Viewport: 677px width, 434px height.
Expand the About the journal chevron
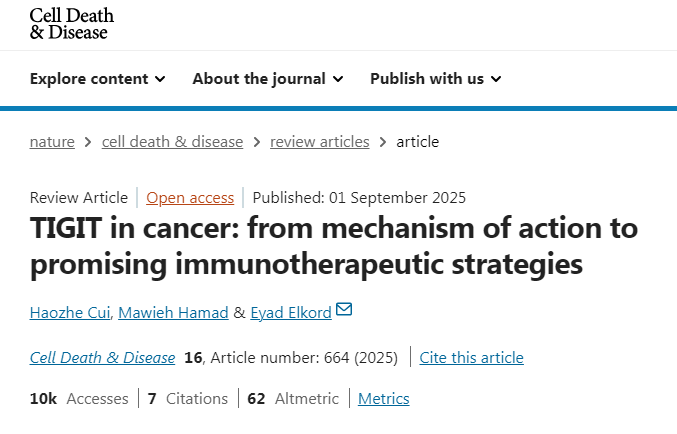338,79
